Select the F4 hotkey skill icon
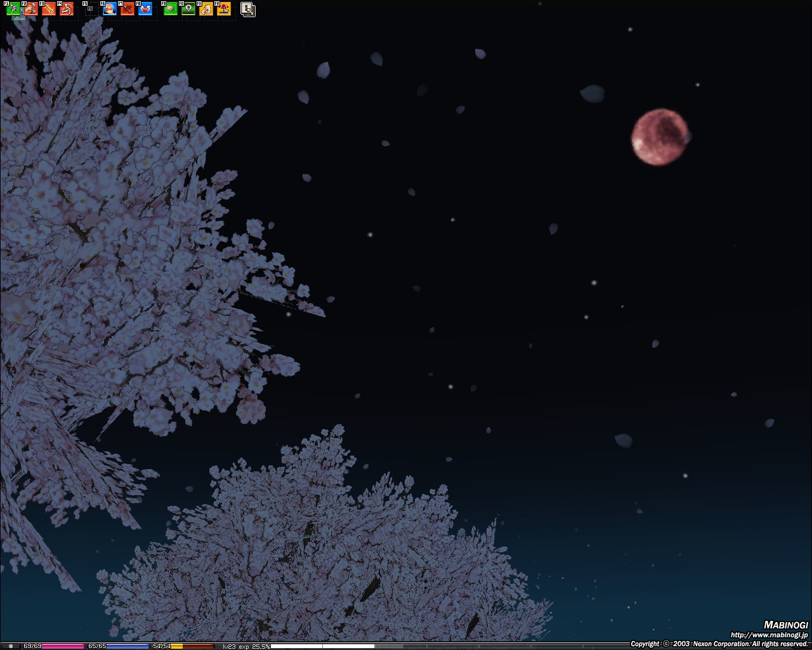 tap(66, 9)
